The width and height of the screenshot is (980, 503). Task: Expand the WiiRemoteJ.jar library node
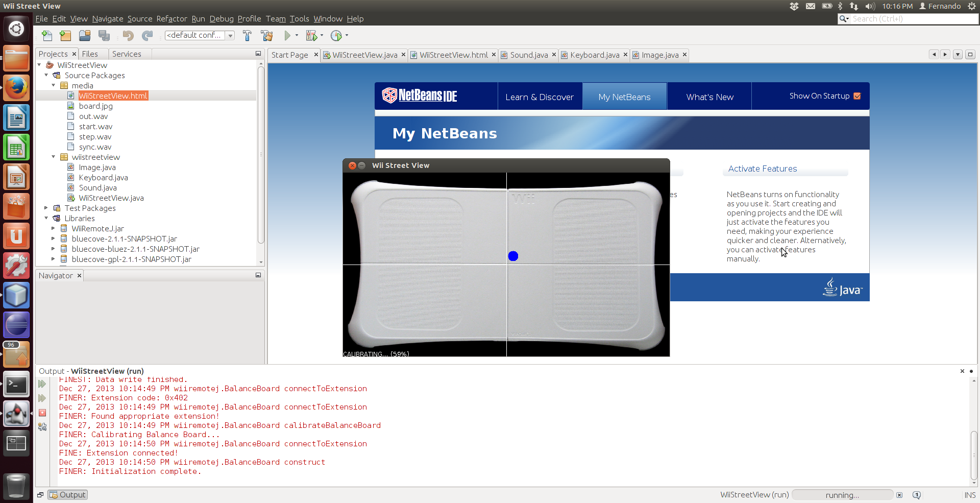54,228
